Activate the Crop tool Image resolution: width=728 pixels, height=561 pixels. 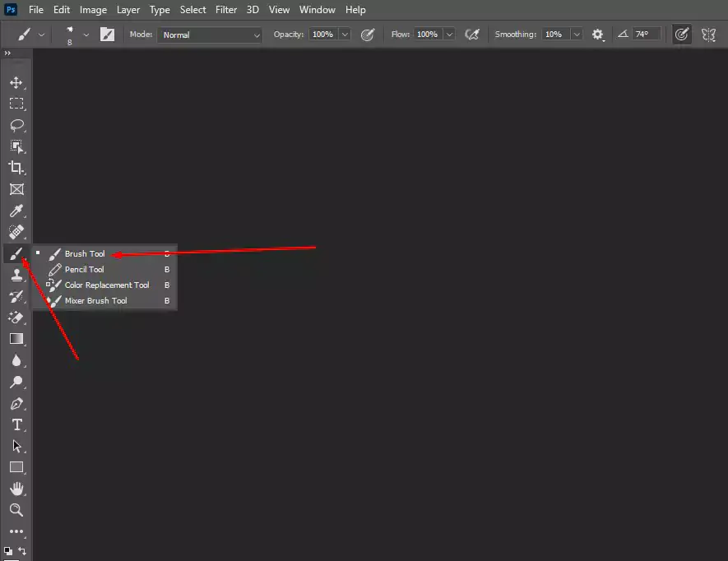click(16, 168)
